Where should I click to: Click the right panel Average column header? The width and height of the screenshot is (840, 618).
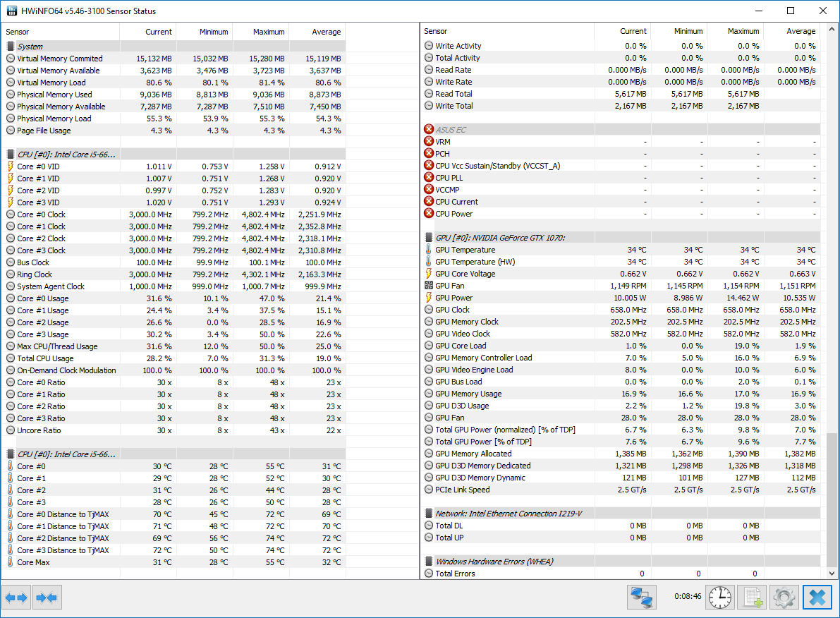point(791,31)
